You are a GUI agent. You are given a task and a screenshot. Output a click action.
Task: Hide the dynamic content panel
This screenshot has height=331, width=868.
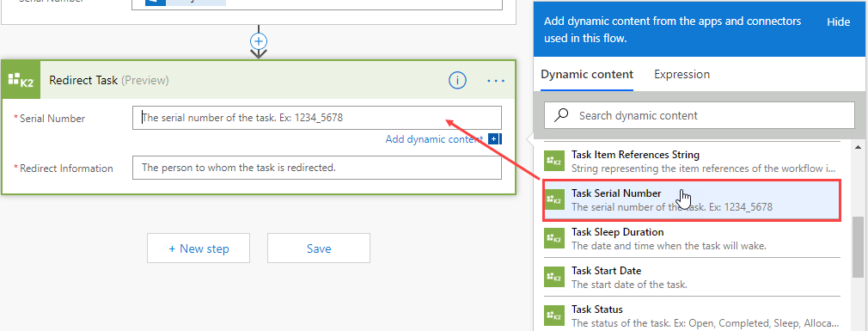[x=838, y=22]
